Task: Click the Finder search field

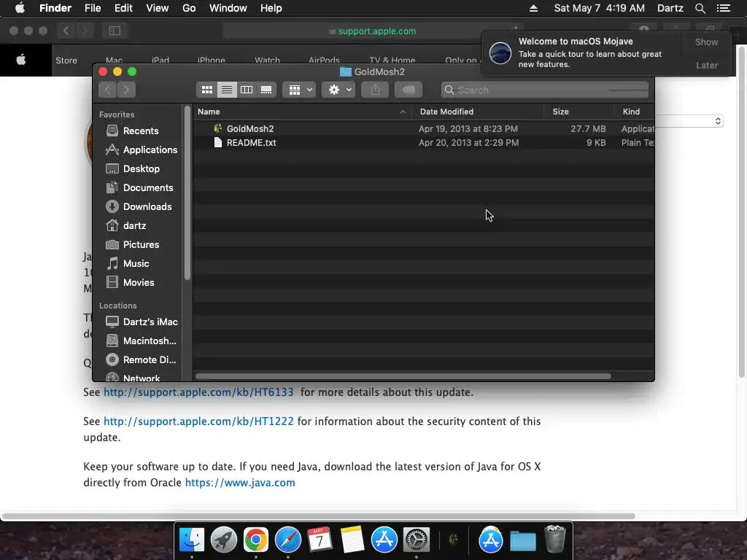Action: [x=544, y=90]
